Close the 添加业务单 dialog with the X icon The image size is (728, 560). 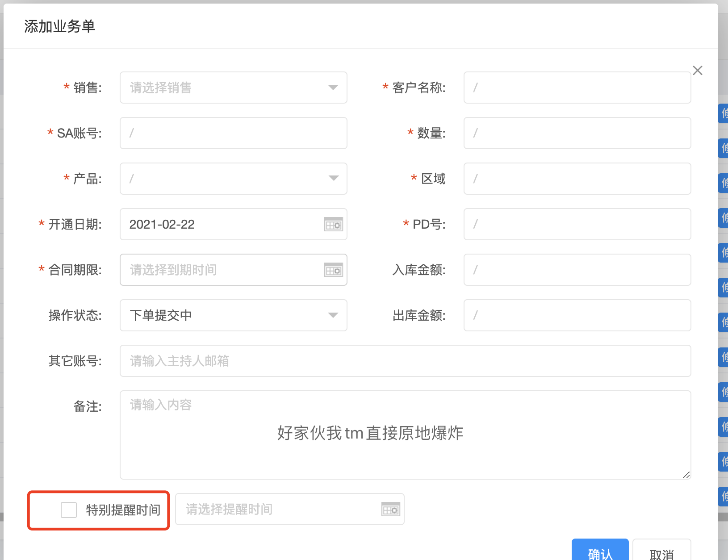point(697,70)
